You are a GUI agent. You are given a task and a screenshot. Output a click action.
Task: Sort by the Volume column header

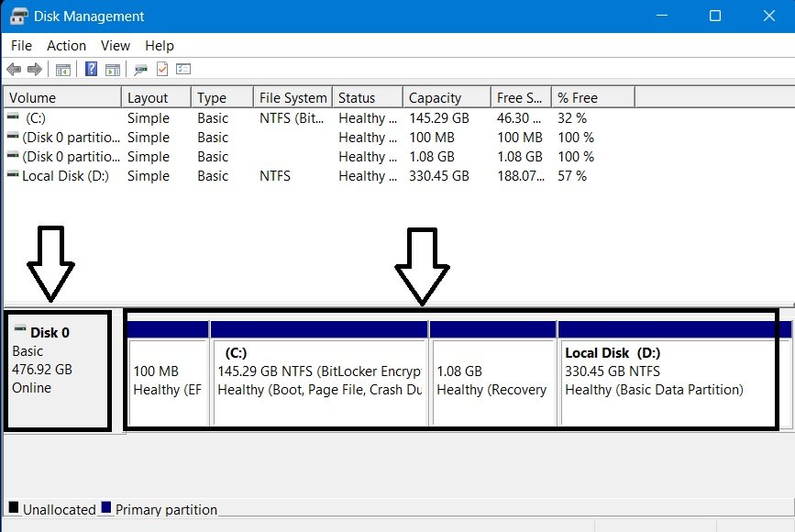63,97
